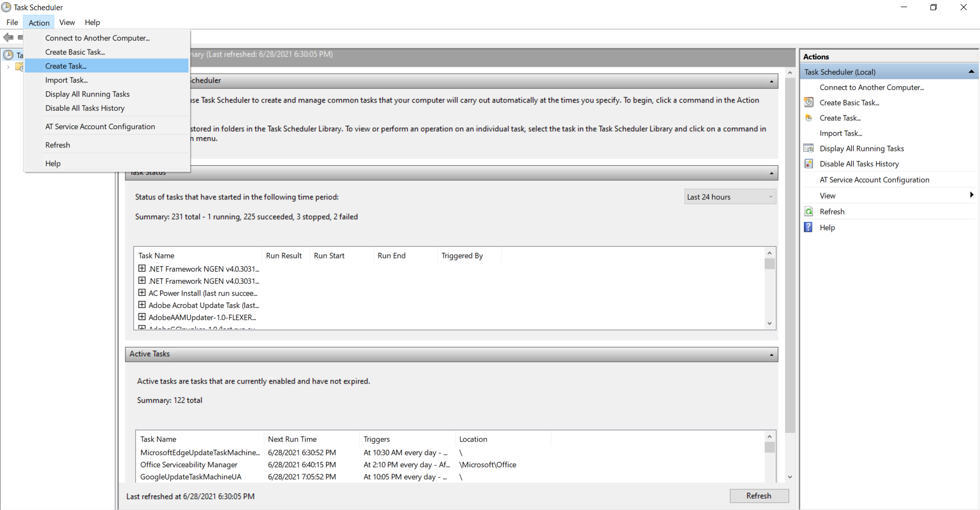Open AT Service Account Configuration
This screenshot has width=980, height=510.
point(100,126)
